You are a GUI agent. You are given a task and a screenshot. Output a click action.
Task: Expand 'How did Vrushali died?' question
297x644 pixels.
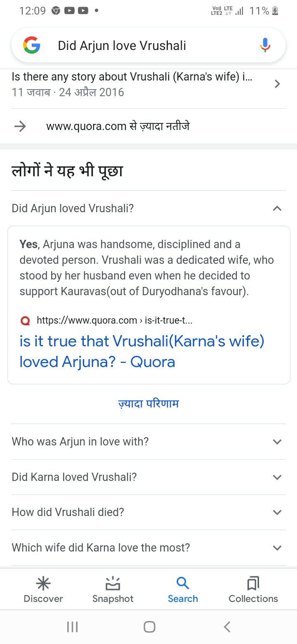click(x=277, y=512)
